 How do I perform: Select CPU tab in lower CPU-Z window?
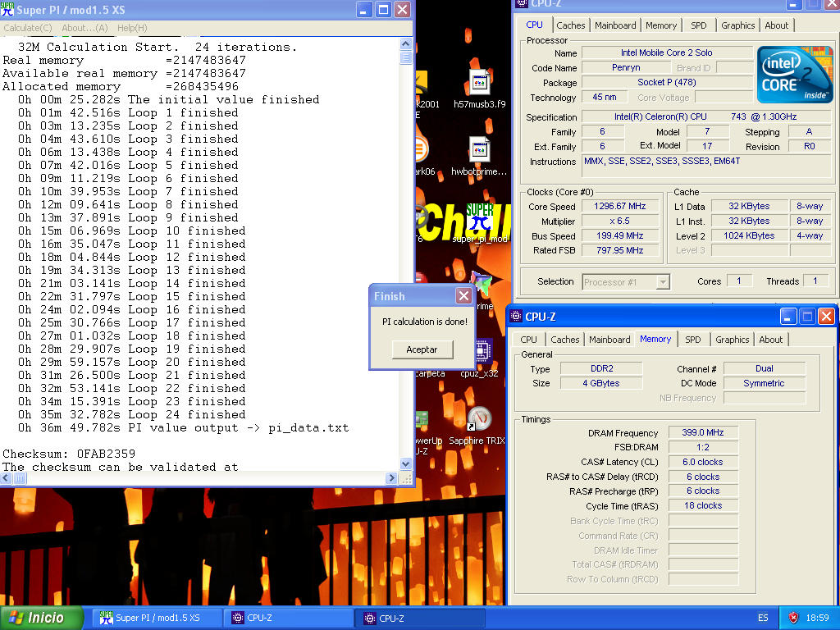tap(528, 340)
